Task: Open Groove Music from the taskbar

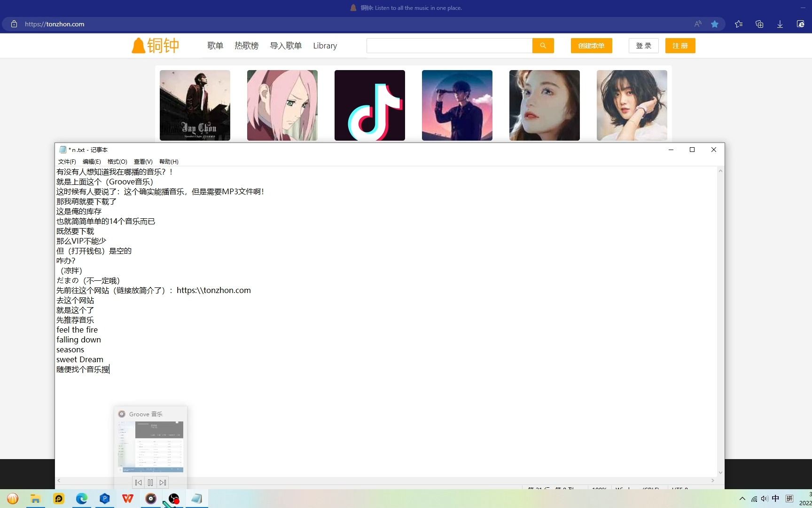Action: point(151,499)
